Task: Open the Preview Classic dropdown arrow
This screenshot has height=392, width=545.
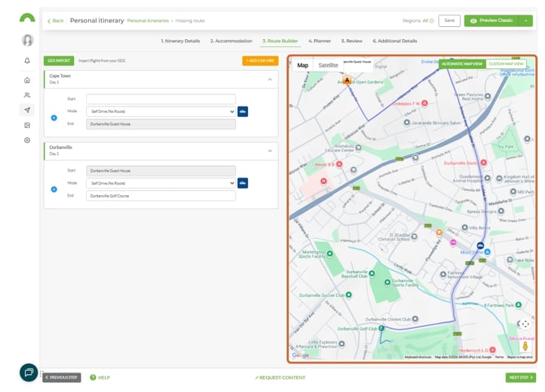Action: [525, 21]
